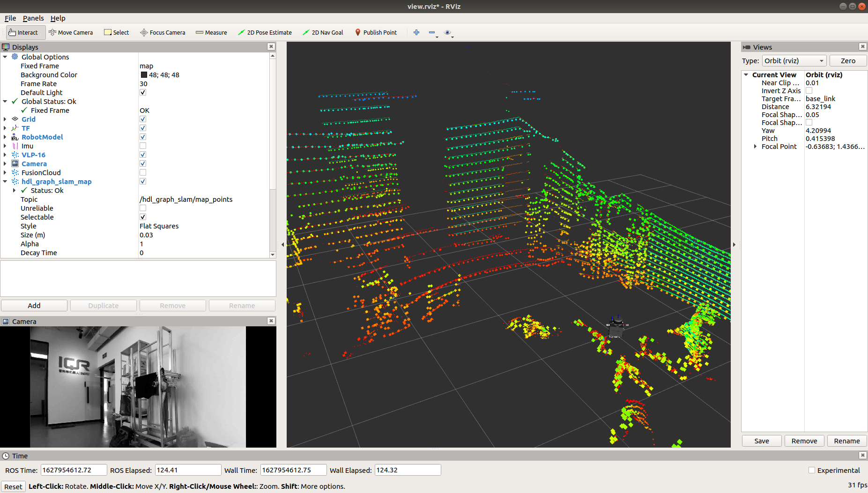The image size is (868, 493).
Task: Open the File menu
Action: (x=10, y=18)
